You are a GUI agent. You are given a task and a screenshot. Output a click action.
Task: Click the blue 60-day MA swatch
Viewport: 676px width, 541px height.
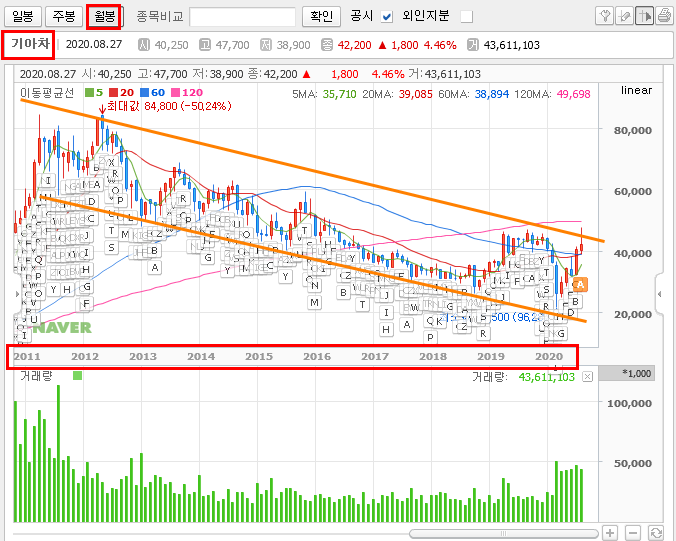(144, 92)
